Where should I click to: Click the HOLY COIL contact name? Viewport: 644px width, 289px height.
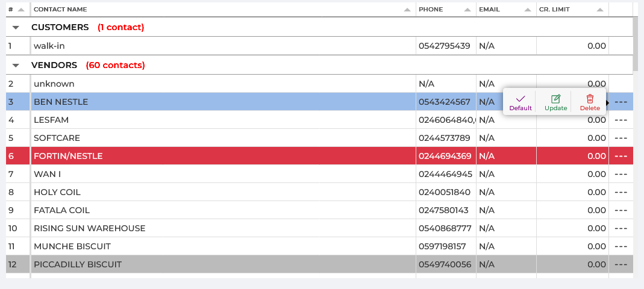57,192
